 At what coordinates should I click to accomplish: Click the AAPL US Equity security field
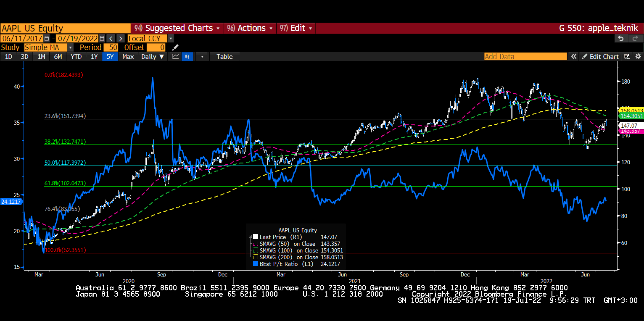(x=66, y=28)
